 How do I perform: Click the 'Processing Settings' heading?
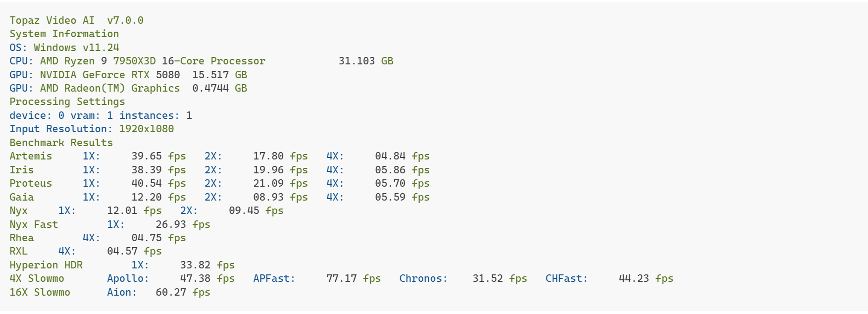[67, 102]
